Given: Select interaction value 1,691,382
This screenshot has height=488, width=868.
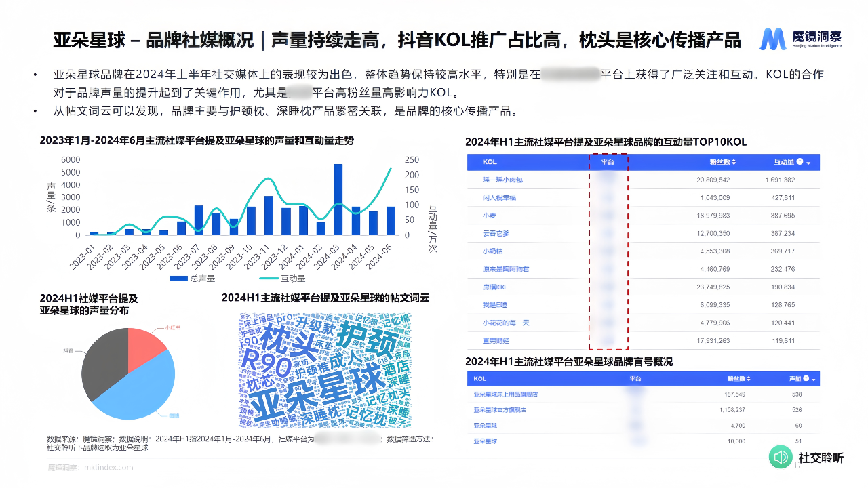Looking at the screenshot, I should [779, 180].
